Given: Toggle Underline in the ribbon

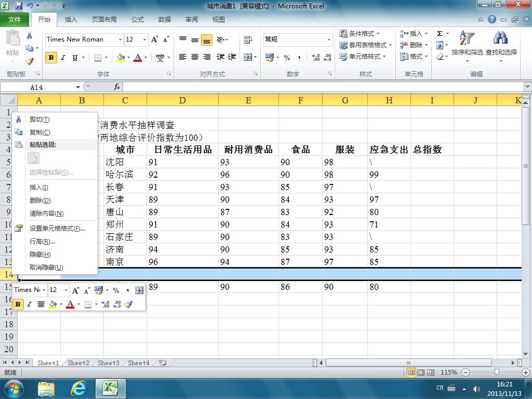Looking at the screenshot, I should (x=75, y=57).
